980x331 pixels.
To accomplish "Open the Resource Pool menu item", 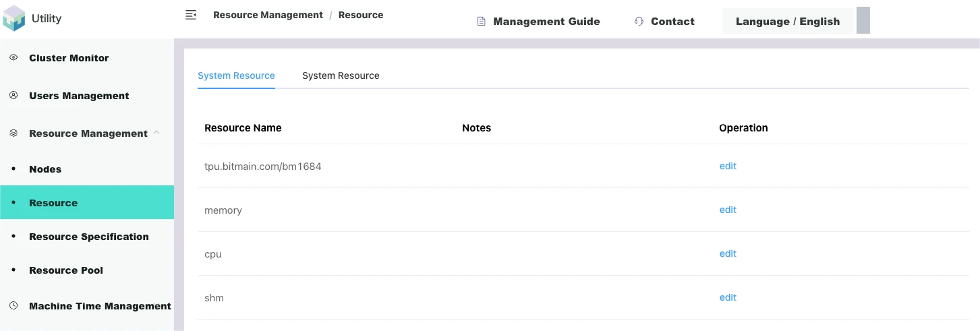I will pos(66,270).
